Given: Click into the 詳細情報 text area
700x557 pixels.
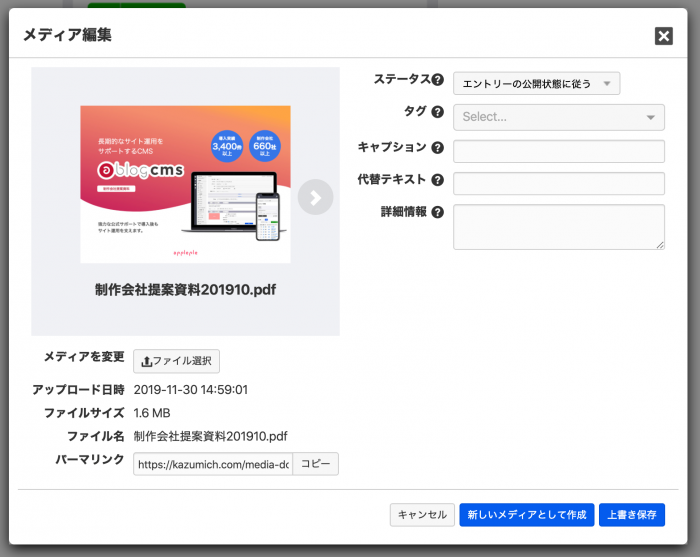Looking at the screenshot, I should coord(558,226).
